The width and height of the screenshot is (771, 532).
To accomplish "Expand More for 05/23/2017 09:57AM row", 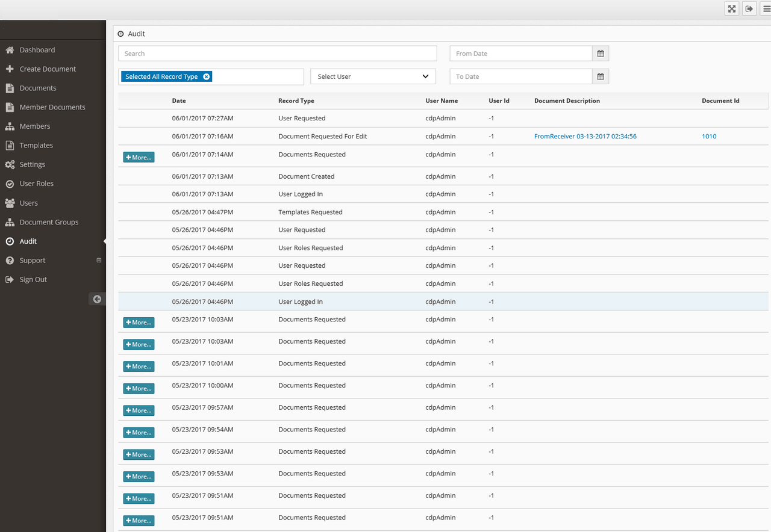I will point(139,410).
